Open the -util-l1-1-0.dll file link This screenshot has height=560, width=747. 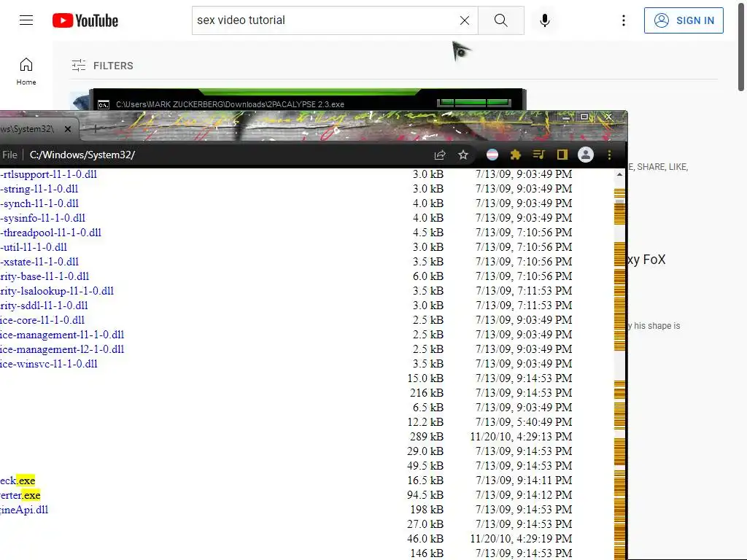pos(34,247)
